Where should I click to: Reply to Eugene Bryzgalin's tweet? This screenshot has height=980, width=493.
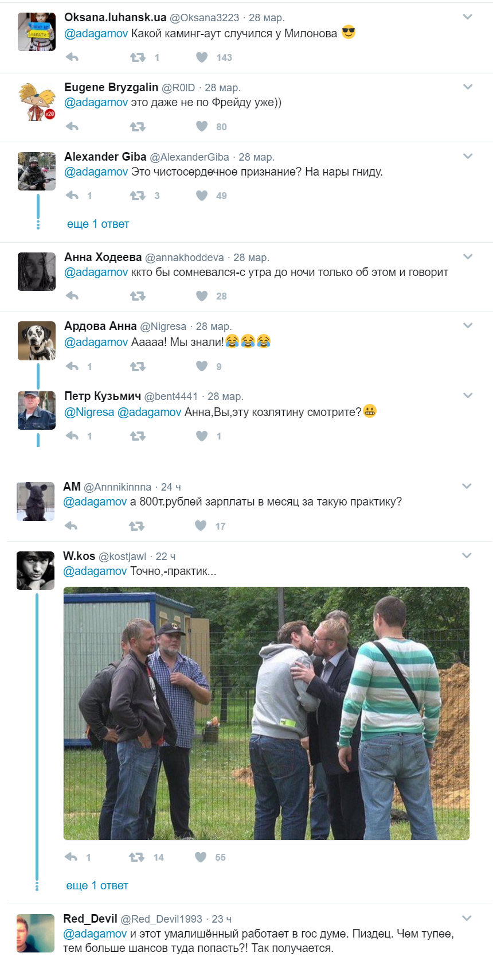(72, 126)
